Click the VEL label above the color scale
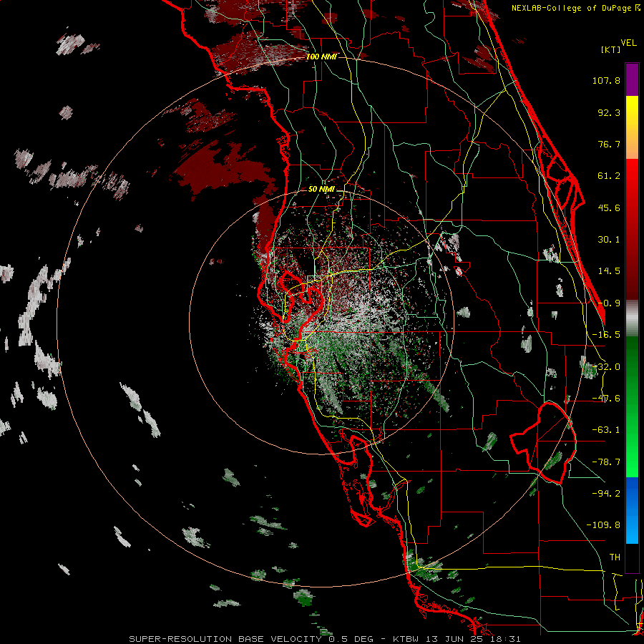Image resolution: width=644 pixels, height=644 pixels. pyautogui.click(x=629, y=43)
